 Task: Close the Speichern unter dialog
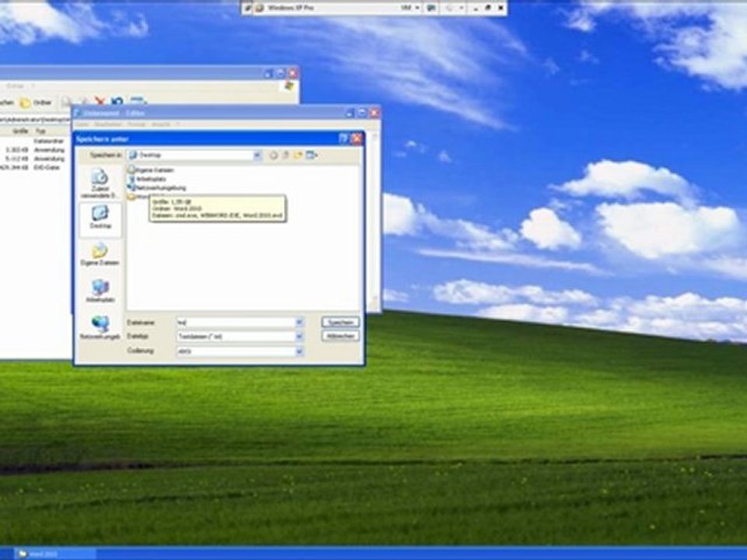pos(356,138)
